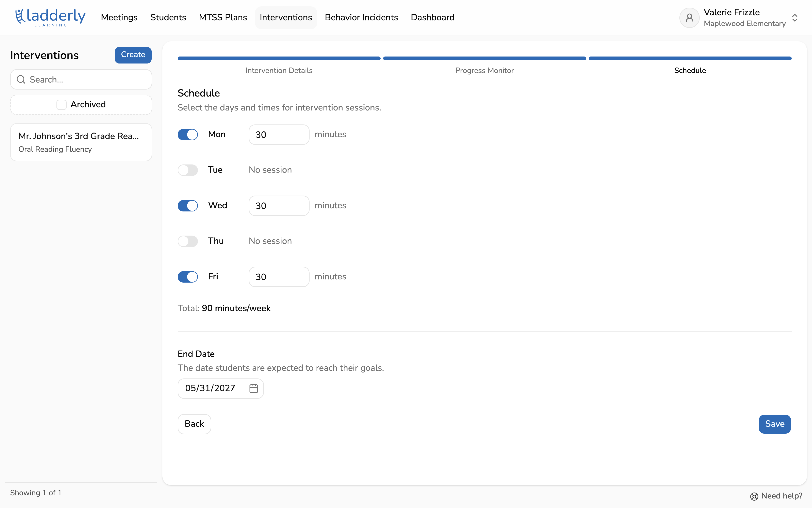This screenshot has width=812, height=508.
Task: Click the Mon minutes input field
Action: pyautogui.click(x=279, y=135)
